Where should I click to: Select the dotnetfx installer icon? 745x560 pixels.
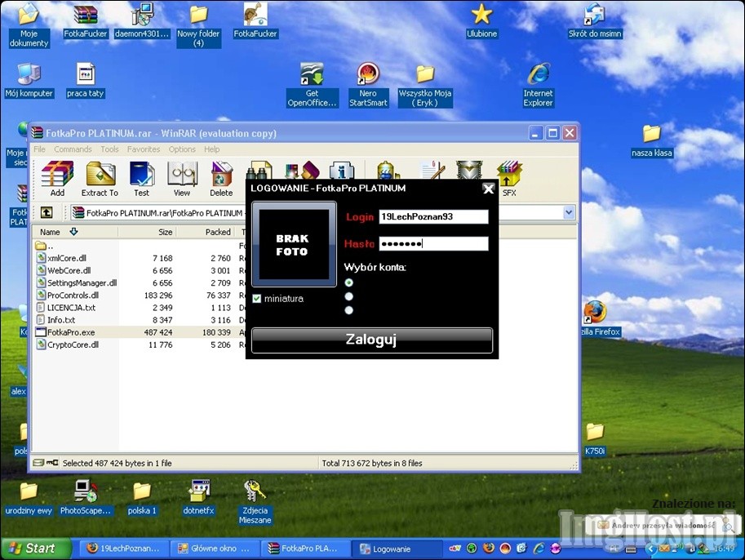tap(198, 497)
